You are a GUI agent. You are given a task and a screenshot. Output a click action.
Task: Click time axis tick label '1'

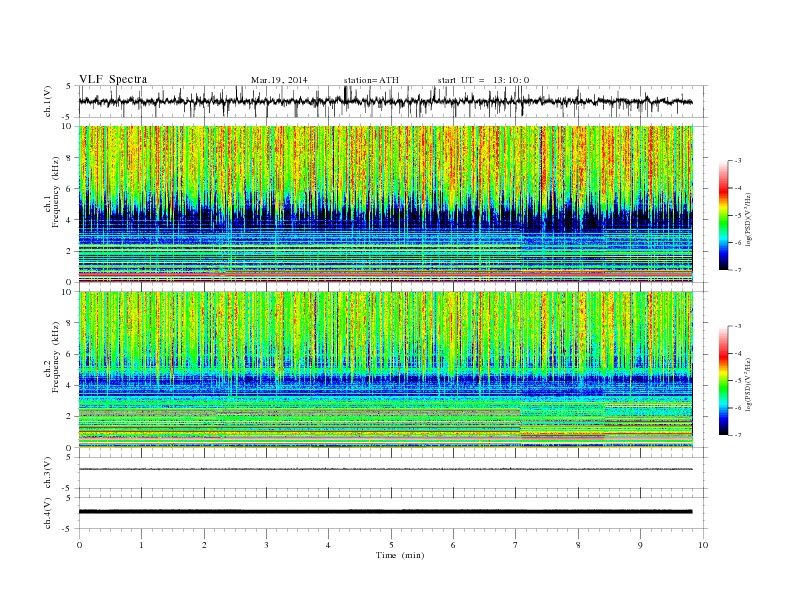(x=141, y=545)
